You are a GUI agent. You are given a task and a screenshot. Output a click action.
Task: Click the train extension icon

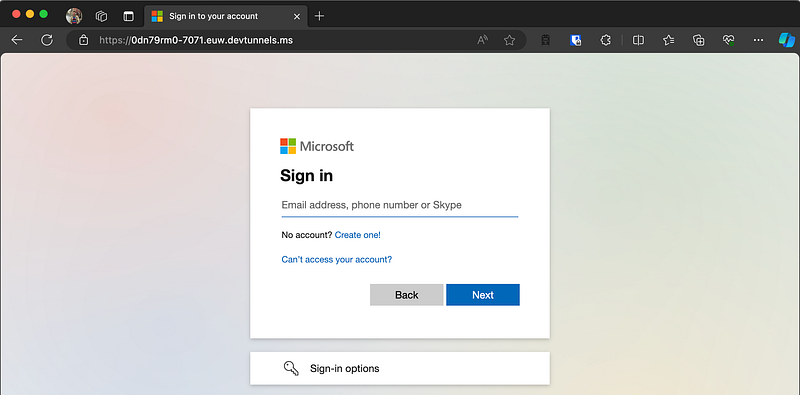coord(545,40)
